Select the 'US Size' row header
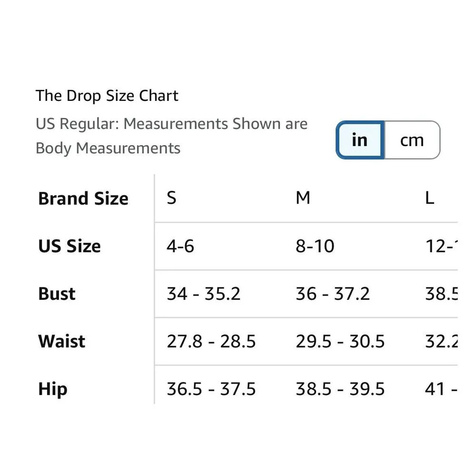476x476 pixels. tap(69, 246)
